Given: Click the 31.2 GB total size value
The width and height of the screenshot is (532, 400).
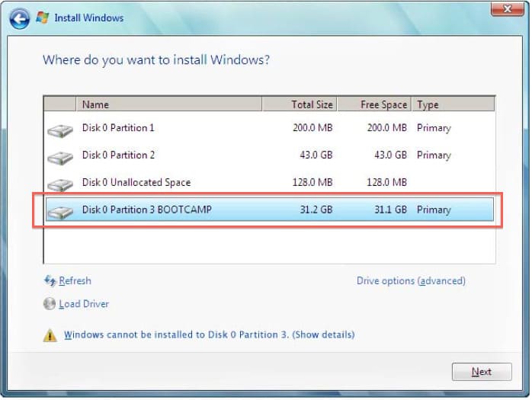Looking at the screenshot, I should tap(316, 210).
